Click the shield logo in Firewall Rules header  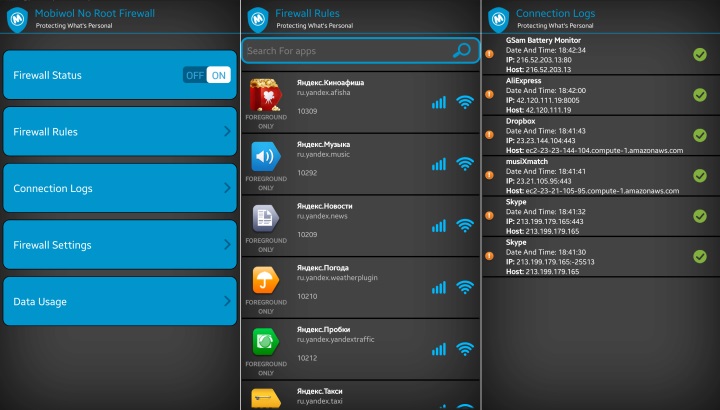[258, 20]
